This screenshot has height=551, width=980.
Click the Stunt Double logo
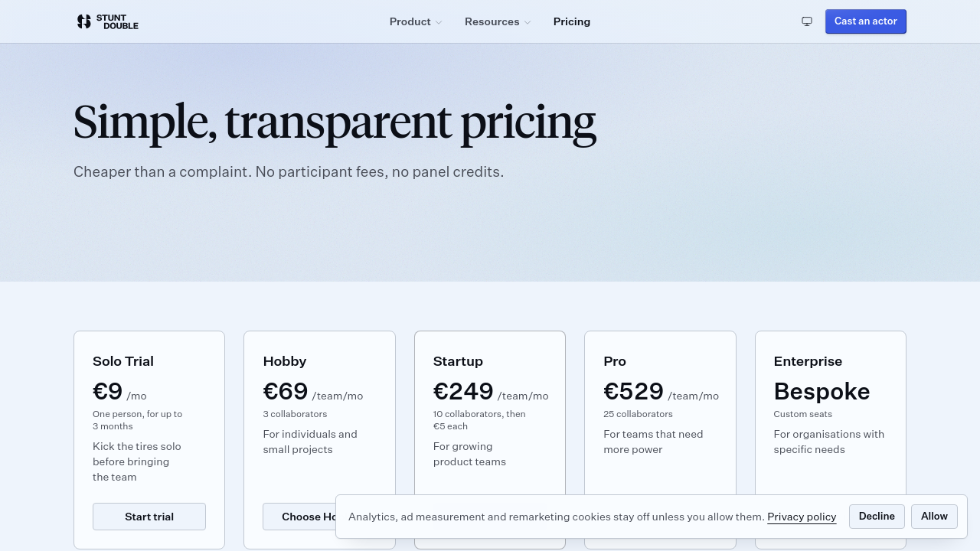tap(107, 21)
